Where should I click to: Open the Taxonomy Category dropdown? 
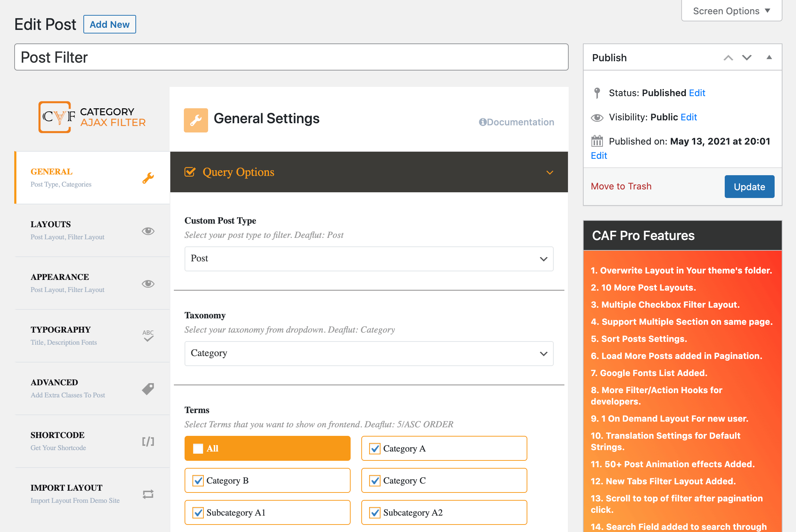(x=369, y=354)
